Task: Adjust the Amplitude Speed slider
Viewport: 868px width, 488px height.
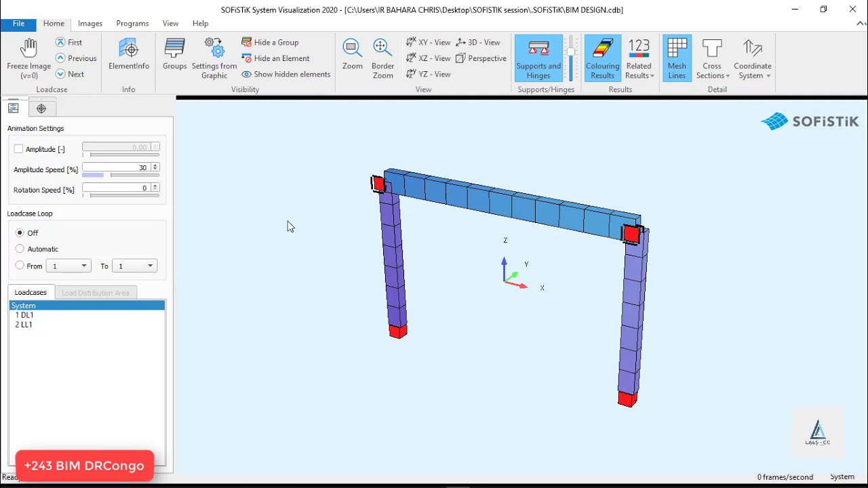Action: coord(121,175)
